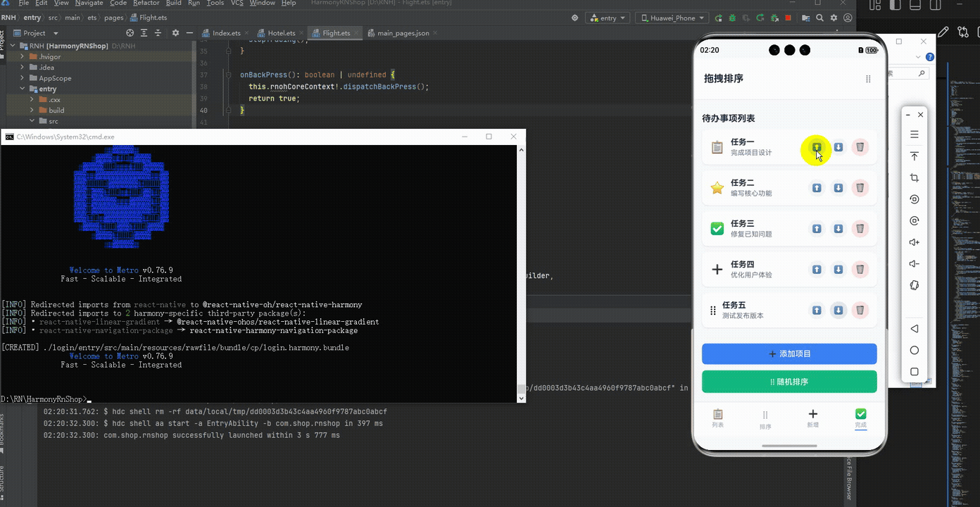This screenshot has height=507, width=980.
Task: Switch to the main_pages.json editor tab
Action: coord(403,33)
